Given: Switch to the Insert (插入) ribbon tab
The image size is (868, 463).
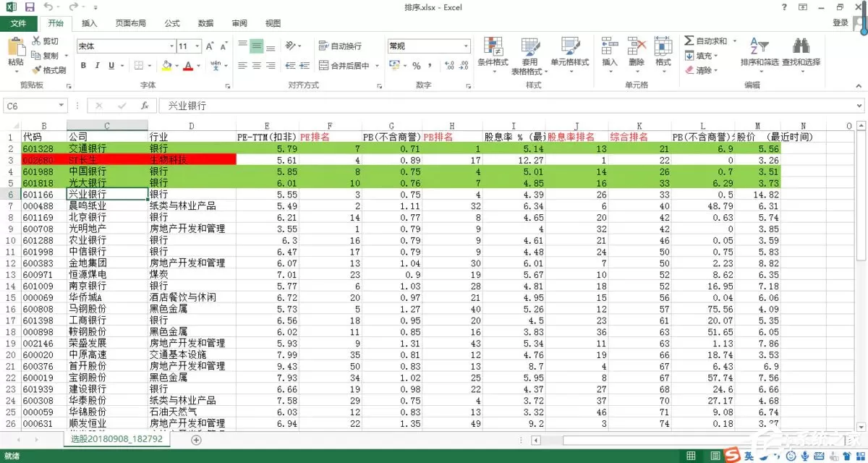Looking at the screenshot, I should pos(90,23).
